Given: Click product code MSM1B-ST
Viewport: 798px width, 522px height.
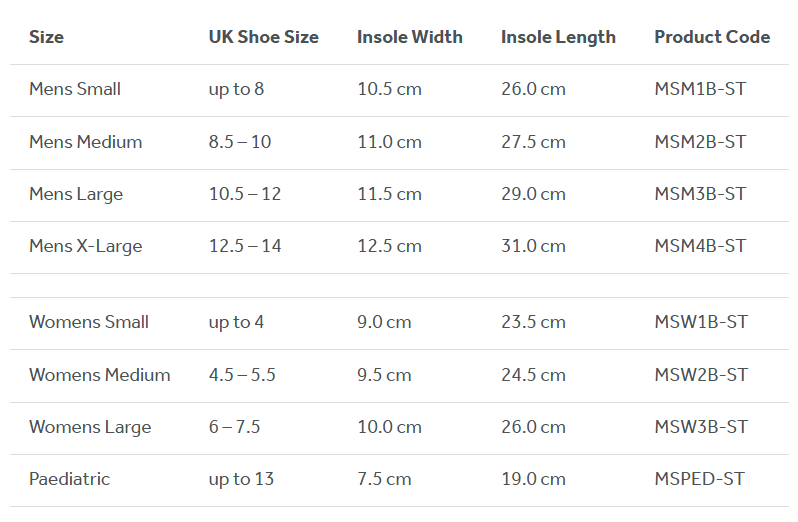Looking at the screenshot, I should click(700, 89).
